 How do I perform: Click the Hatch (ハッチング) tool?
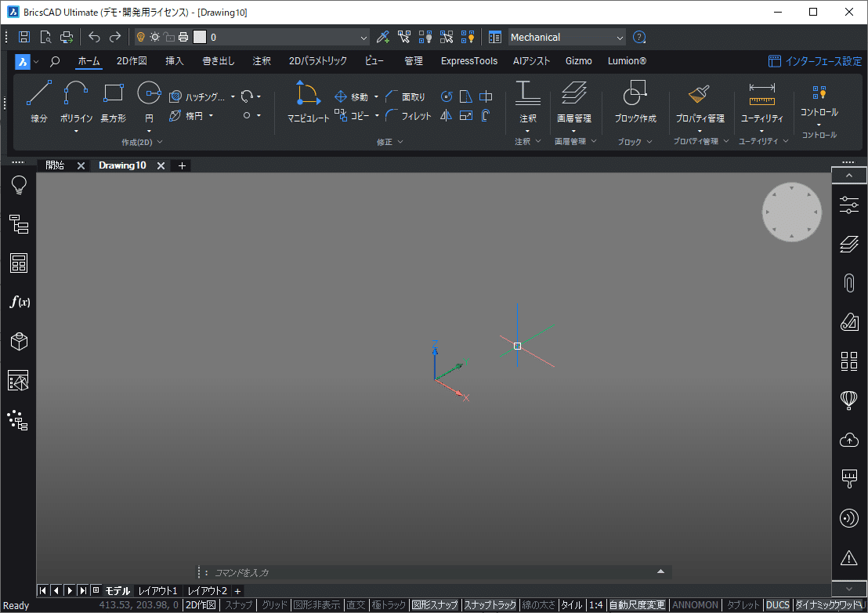197,97
